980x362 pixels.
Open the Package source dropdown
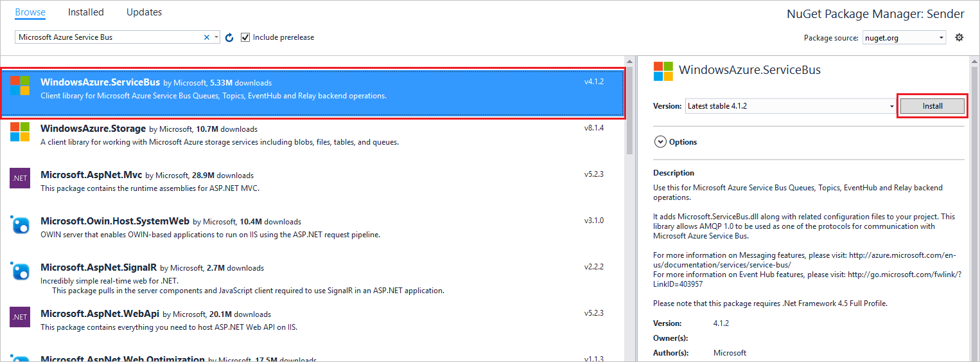coord(904,38)
